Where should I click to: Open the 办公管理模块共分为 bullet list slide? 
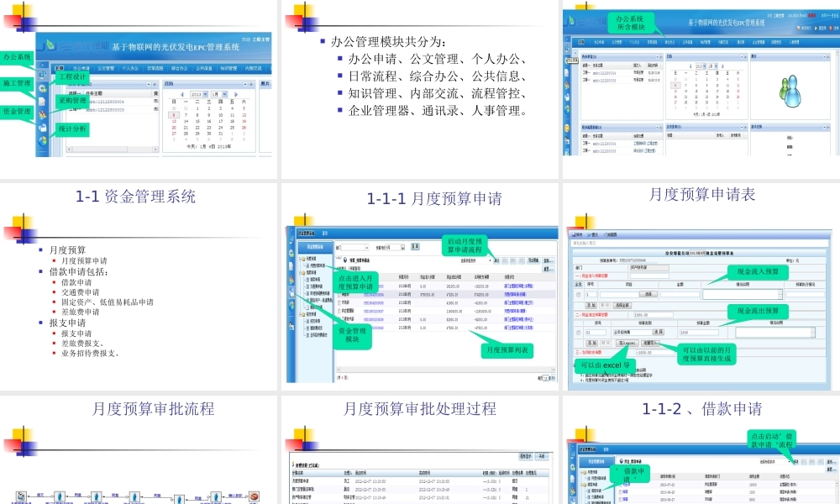[x=419, y=88]
